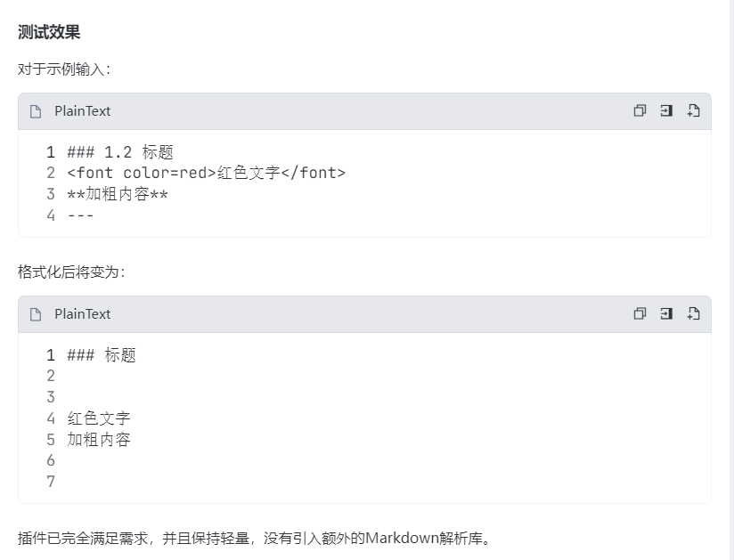Click the '加粗内容' output line
Screen dimensions: 734x560
click(99, 440)
